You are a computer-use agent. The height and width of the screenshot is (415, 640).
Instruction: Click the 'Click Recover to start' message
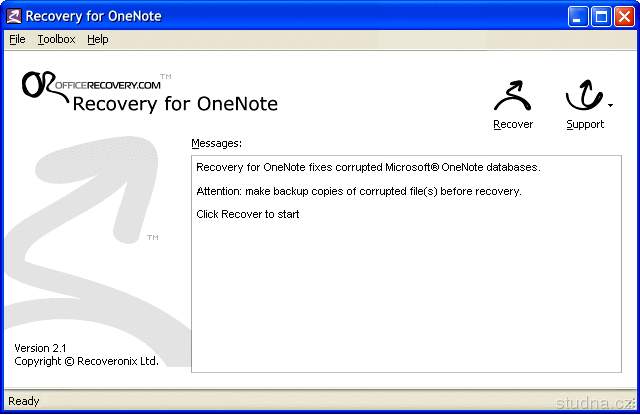pyautogui.click(x=248, y=214)
